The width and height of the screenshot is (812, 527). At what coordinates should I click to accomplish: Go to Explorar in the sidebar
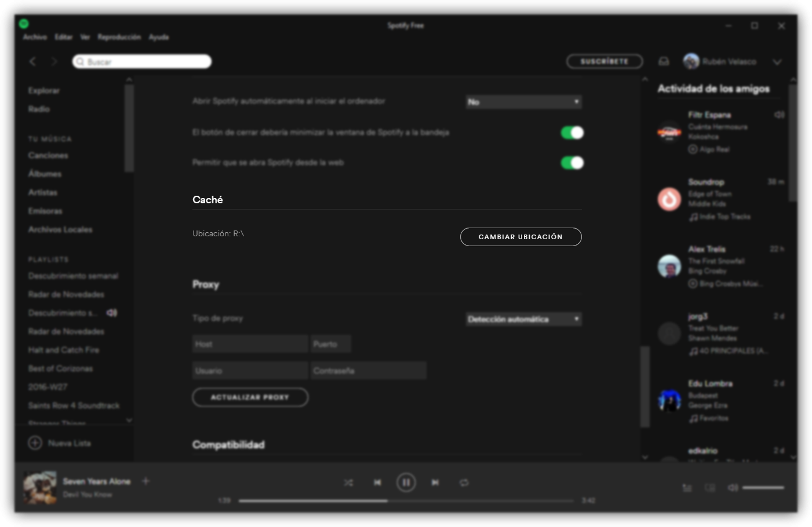coord(44,91)
